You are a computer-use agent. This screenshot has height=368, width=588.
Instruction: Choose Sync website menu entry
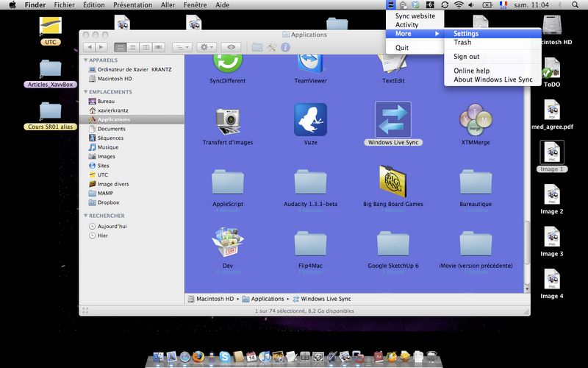415,15
